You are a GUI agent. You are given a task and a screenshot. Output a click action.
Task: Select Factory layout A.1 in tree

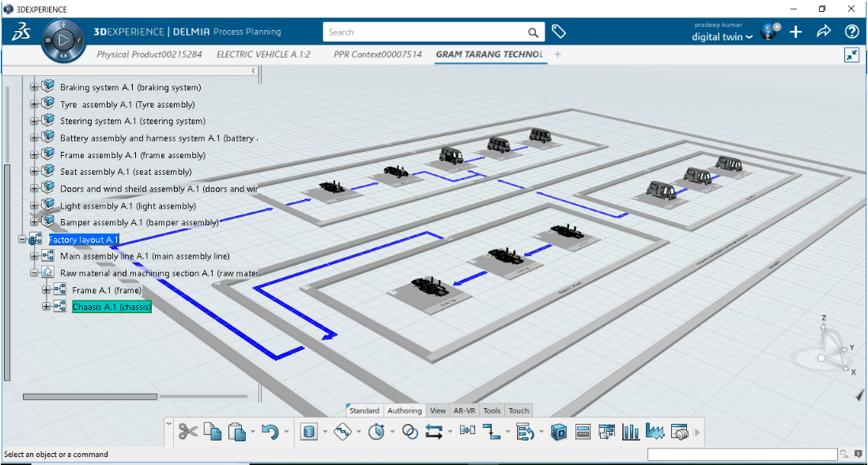pos(84,240)
